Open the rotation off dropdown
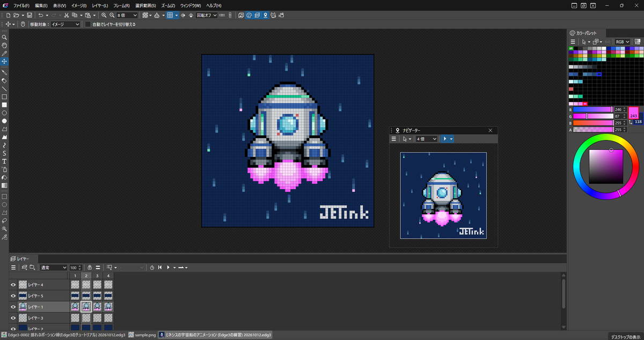 [x=207, y=15]
